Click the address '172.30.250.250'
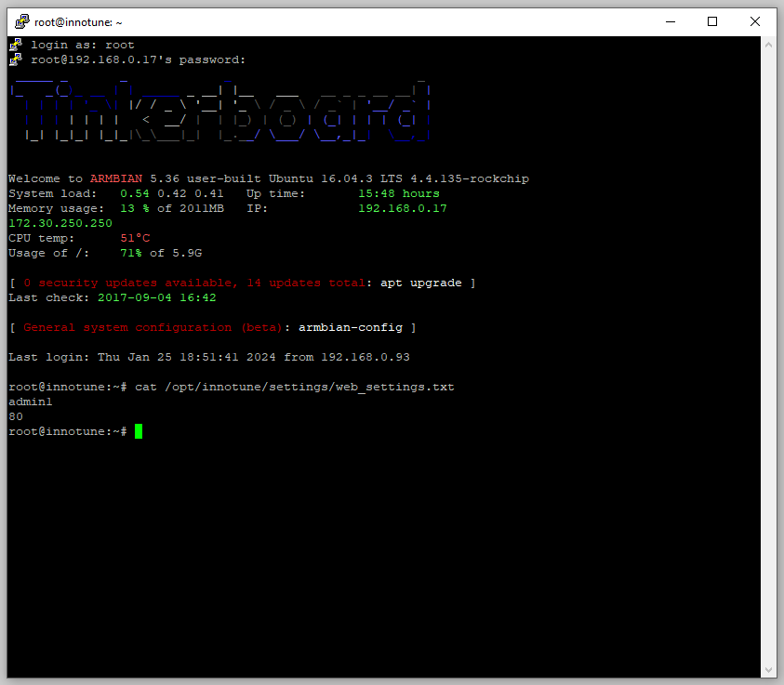This screenshot has width=784, height=685. (x=60, y=223)
